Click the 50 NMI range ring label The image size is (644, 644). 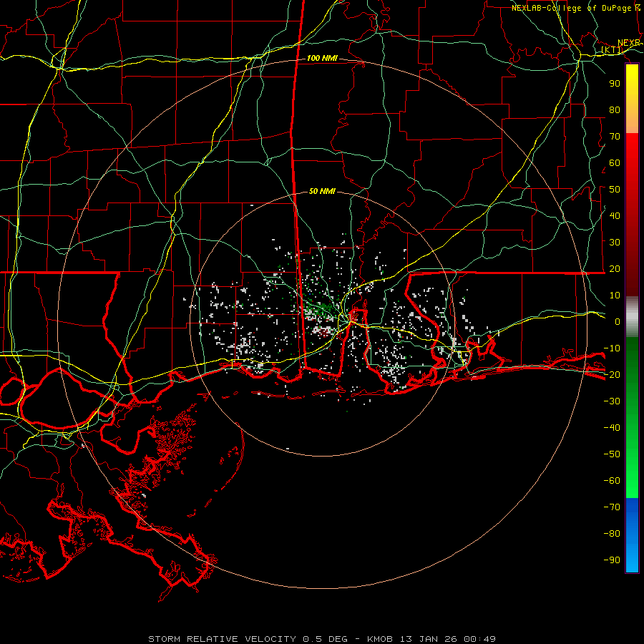click(323, 191)
